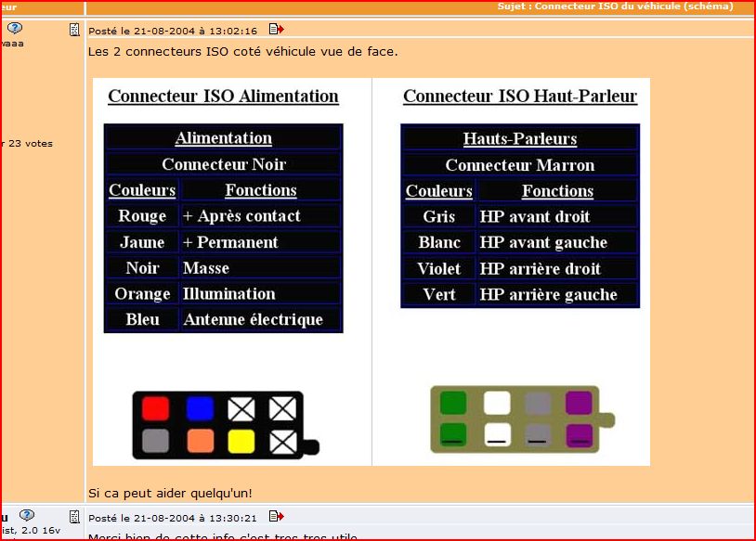The width and height of the screenshot is (756, 541).
Task: Select the yellow pin on black connector
Action: pos(242,440)
